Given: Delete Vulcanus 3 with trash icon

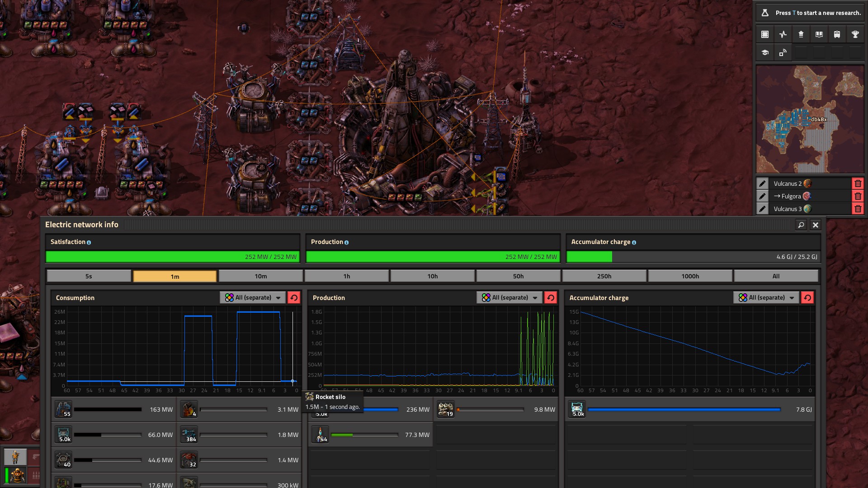Looking at the screenshot, I should (858, 209).
